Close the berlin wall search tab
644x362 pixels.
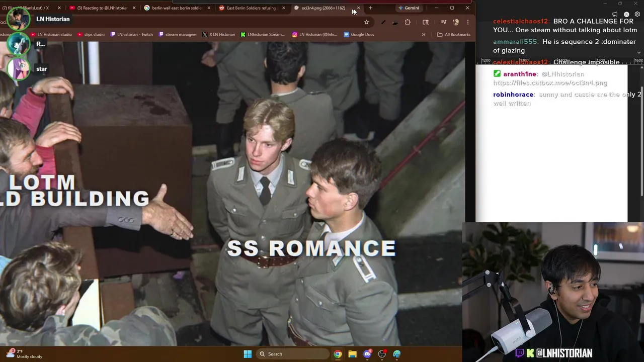pyautogui.click(x=209, y=8)
